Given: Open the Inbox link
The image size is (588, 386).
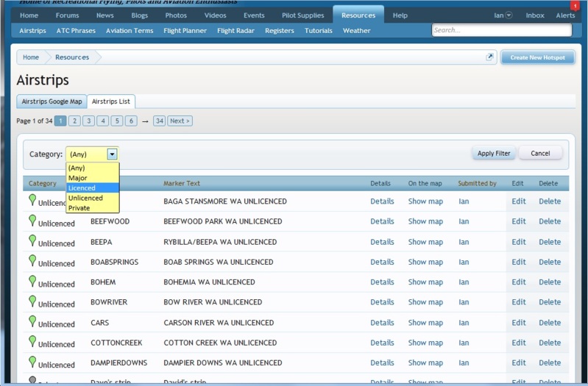Looking at the screenshot, I should tap(535, 15).
